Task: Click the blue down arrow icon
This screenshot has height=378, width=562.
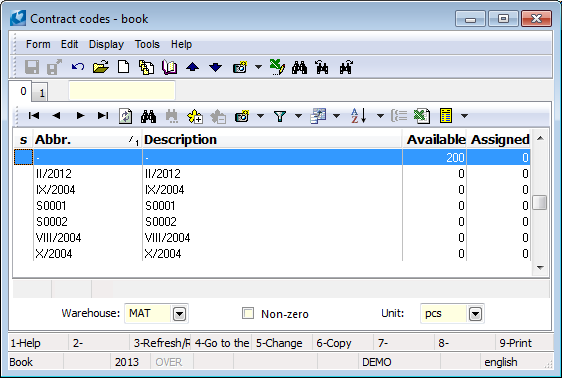Action: (x=215, y=67)
